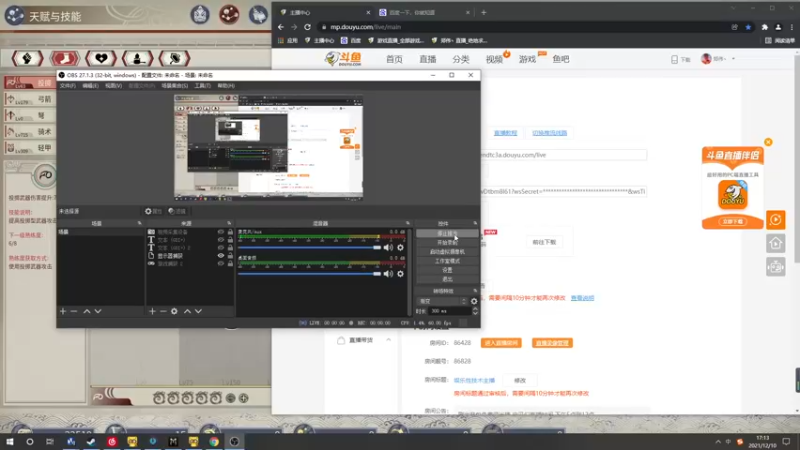Viewport: 800px width, 450px height.
Task: Toggle visibility of second text (GDI+) source
Action: (x=220, y=247)
